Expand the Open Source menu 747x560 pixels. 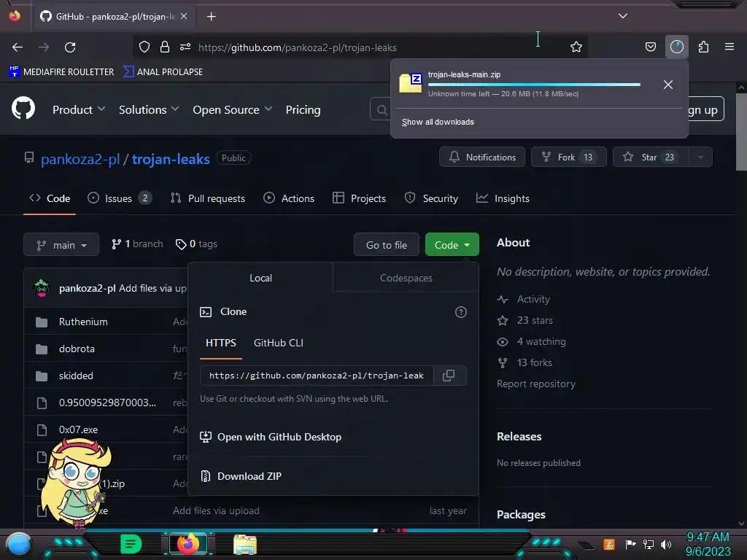[233, 109]
